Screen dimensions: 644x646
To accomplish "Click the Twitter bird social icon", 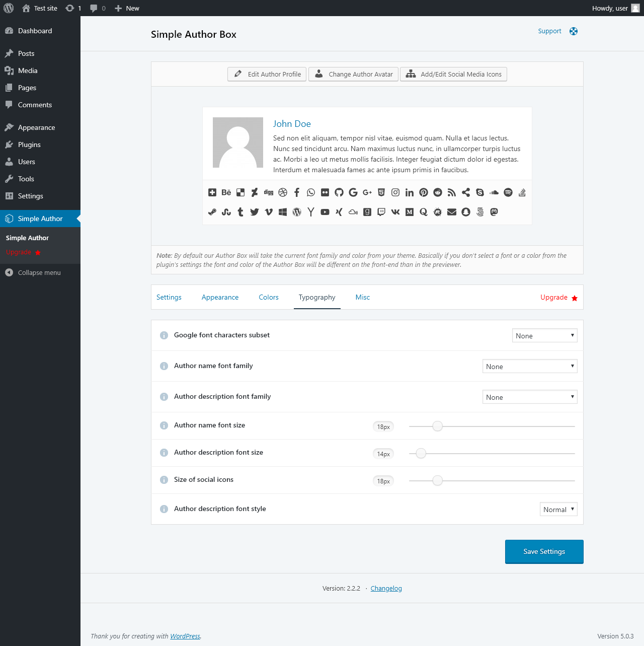I will [x=255, y=212].
